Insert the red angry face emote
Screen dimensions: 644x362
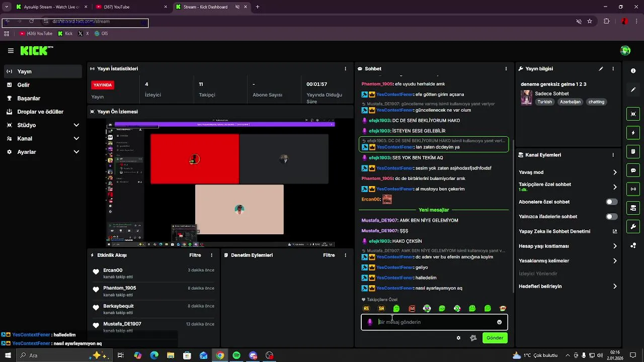(412, 309)
